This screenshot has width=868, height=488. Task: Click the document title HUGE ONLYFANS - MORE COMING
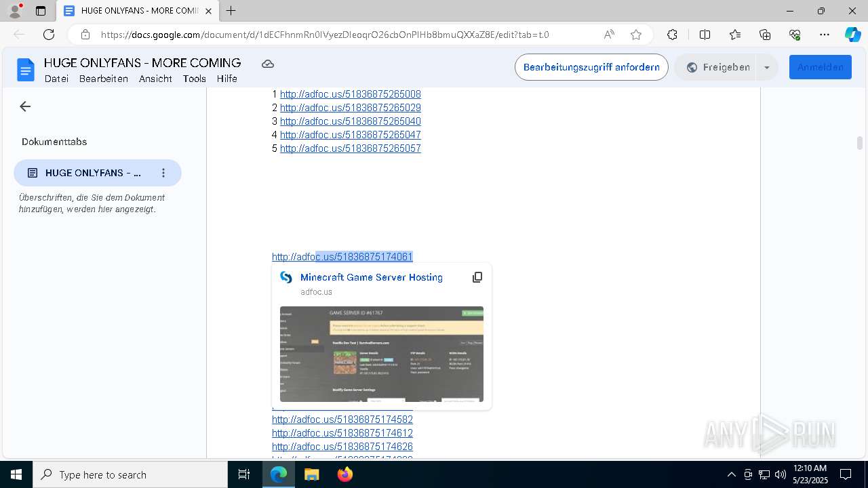click(x=142, y=62)
